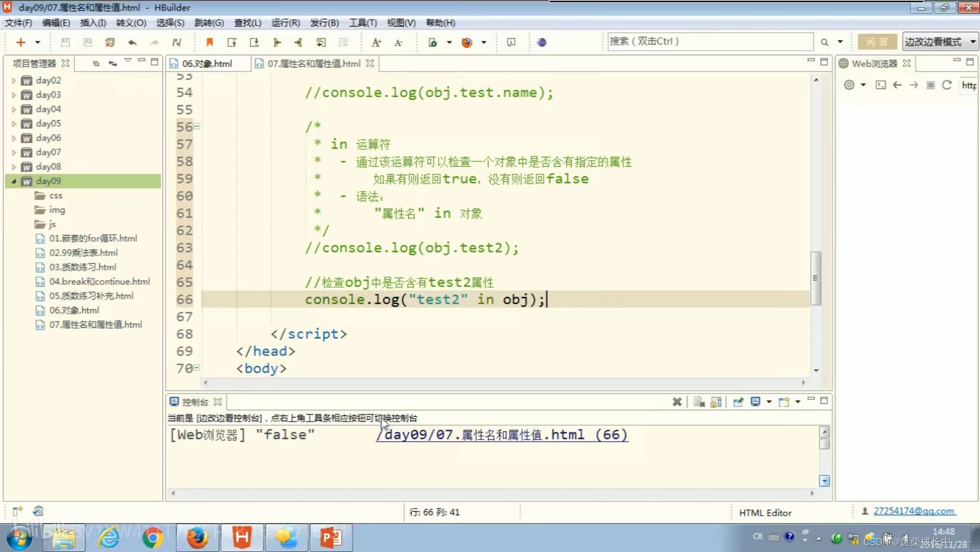Click the blue globe icon in toolbar
Screen dimensions: 980x552
coord(542,42)
